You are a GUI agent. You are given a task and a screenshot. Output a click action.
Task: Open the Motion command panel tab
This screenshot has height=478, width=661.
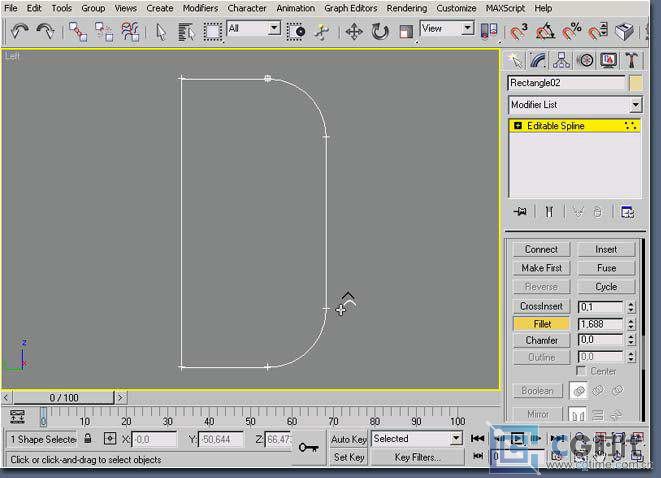(585, 60)
